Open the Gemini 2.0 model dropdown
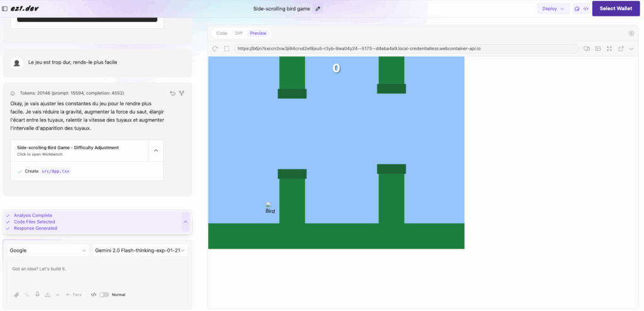Screen dimensions: 644x311 click(x=140, y=251)
